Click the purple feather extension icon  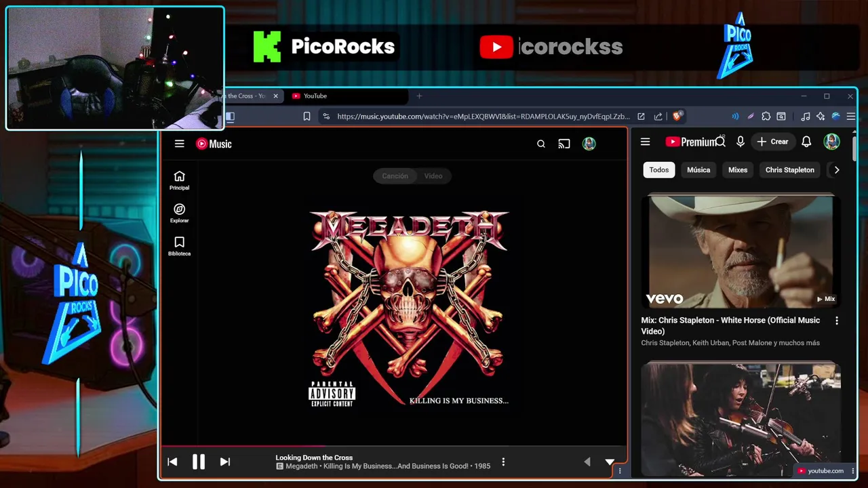point(751,117)
